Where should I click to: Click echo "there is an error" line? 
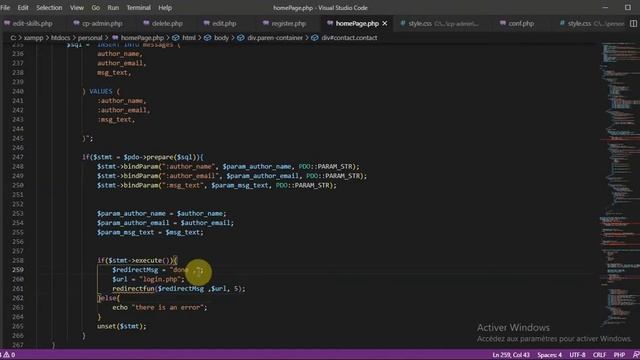[x=160, y=307]
